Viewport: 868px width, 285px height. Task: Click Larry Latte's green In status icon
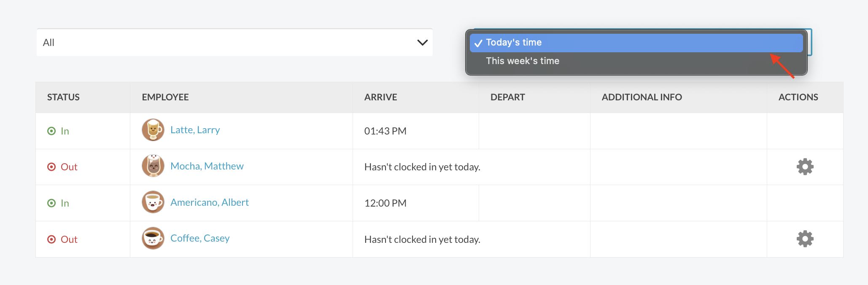[x=51, y=131]
